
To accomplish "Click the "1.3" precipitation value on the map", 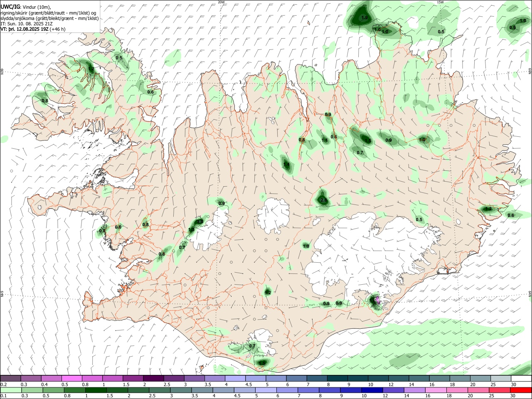I will [x=191, y=229].
